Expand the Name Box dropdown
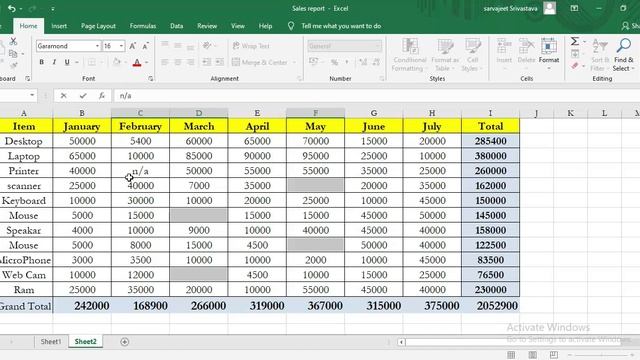 tap(32, 95)
